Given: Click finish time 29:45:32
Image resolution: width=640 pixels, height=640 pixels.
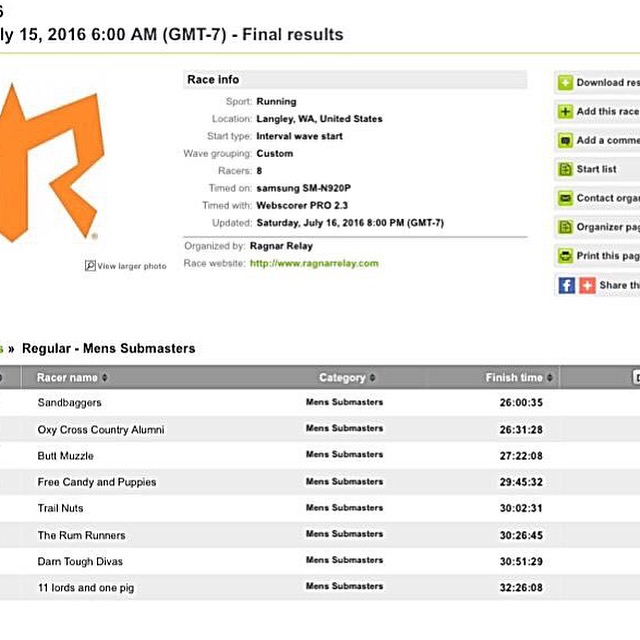Looking at the screenshot, I should point(521,482).
